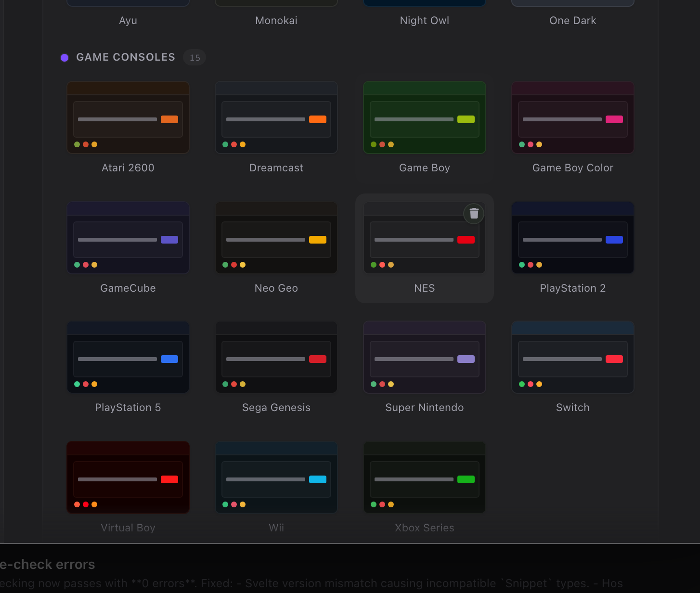Select the Atari 2600 theme preview

[x=128, y=117]
